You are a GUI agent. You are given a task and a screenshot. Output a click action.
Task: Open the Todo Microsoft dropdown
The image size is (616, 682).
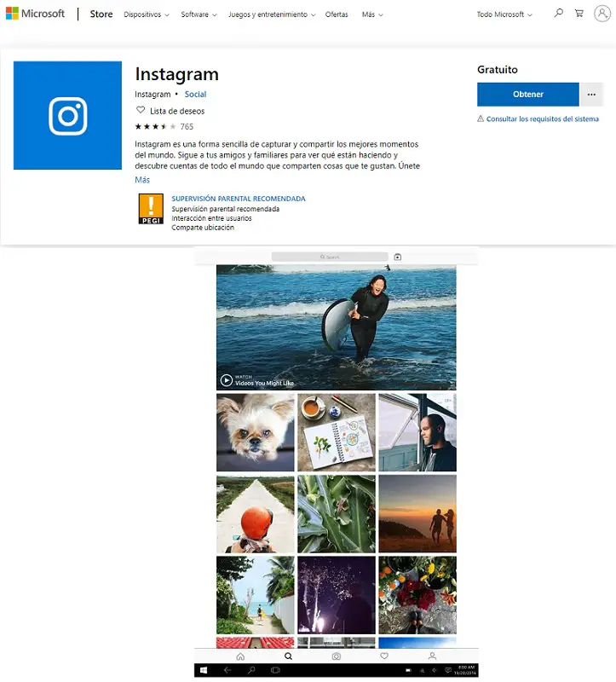click(x=504, y=14)
